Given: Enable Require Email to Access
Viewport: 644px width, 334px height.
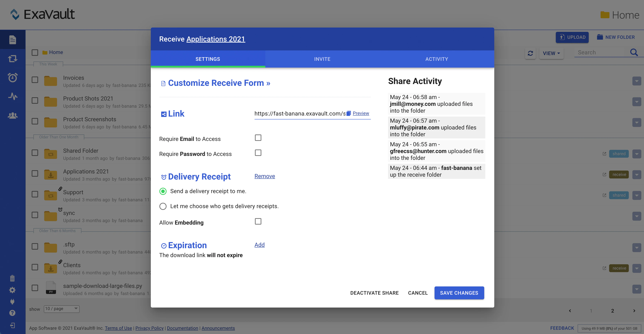Looking at the screenshot, I should (258, 138).
